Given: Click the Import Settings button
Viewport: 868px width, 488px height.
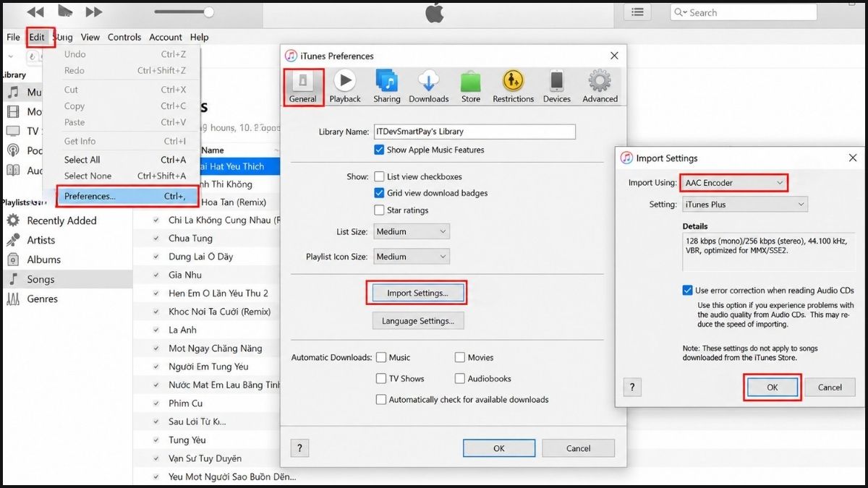Looking at the screenshot, I should (x=417, y=293).
